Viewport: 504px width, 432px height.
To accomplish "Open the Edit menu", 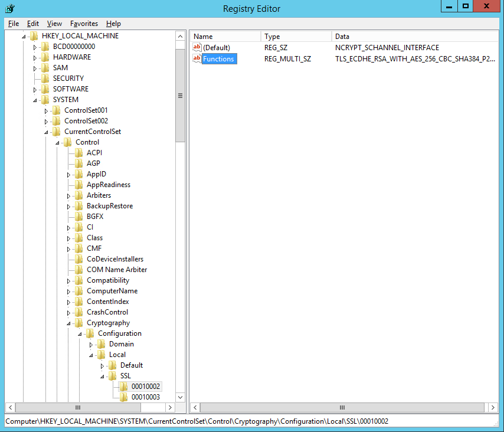I will [x=33, y=24].
